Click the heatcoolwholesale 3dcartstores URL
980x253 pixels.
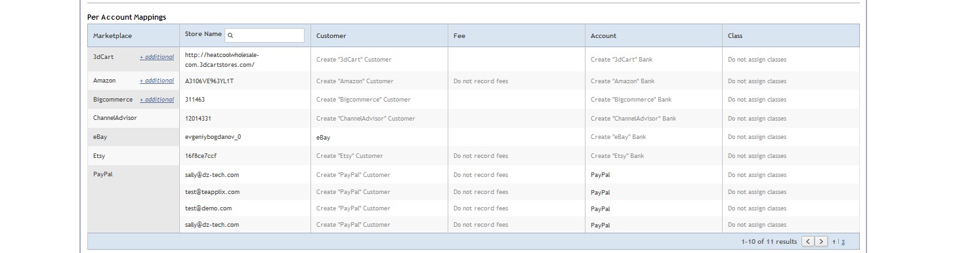(222, 60)
